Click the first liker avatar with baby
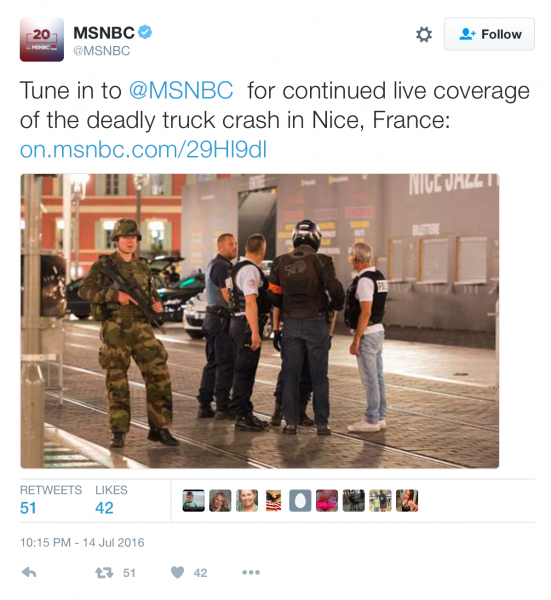 coord(194,501)
